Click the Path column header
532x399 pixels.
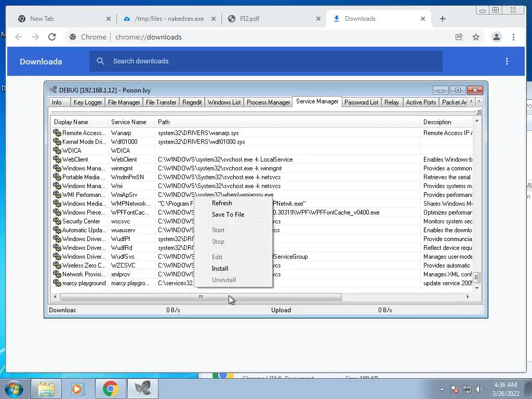(287, 122)
